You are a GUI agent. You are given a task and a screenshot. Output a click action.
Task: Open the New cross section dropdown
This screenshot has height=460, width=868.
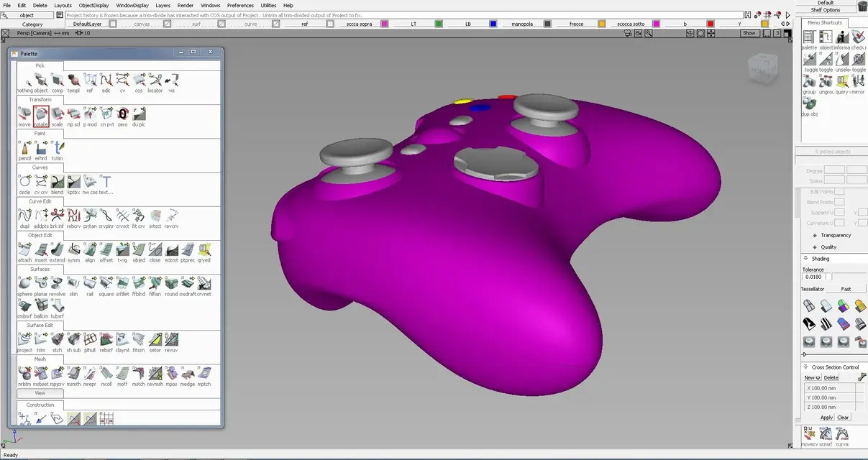[813, 377]
